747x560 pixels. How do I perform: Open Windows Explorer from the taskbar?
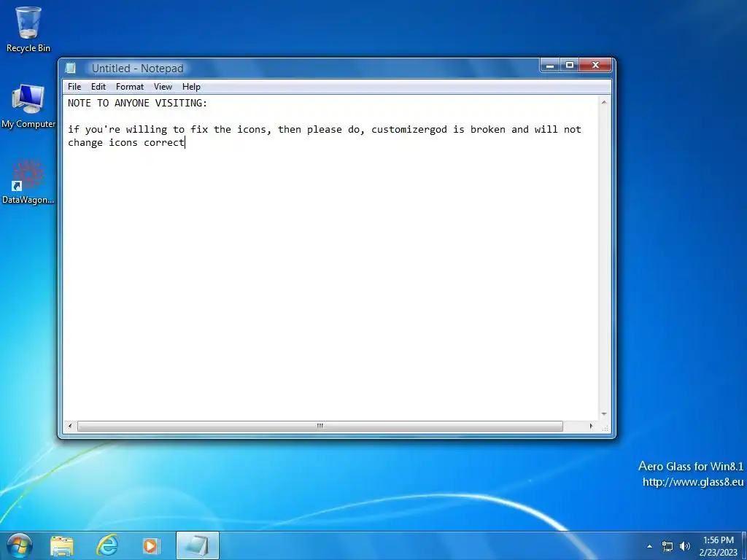[62, 545]
